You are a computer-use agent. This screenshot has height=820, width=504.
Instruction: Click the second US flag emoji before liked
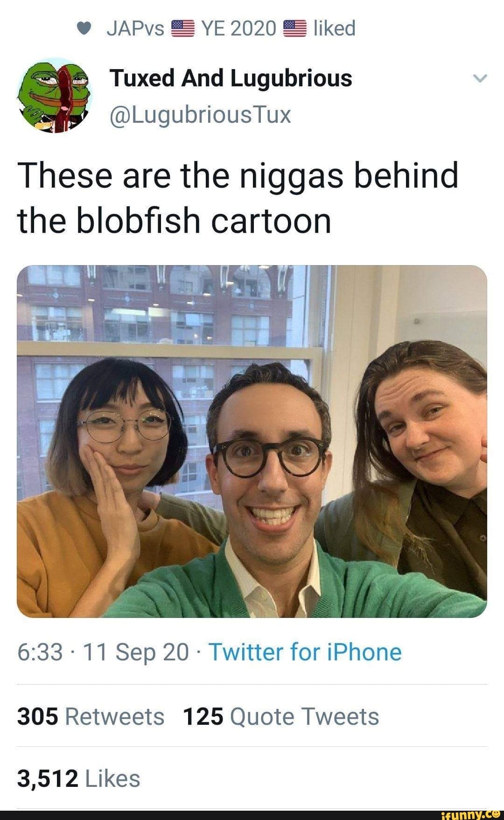pyautogui.click(x=295, y=29)
